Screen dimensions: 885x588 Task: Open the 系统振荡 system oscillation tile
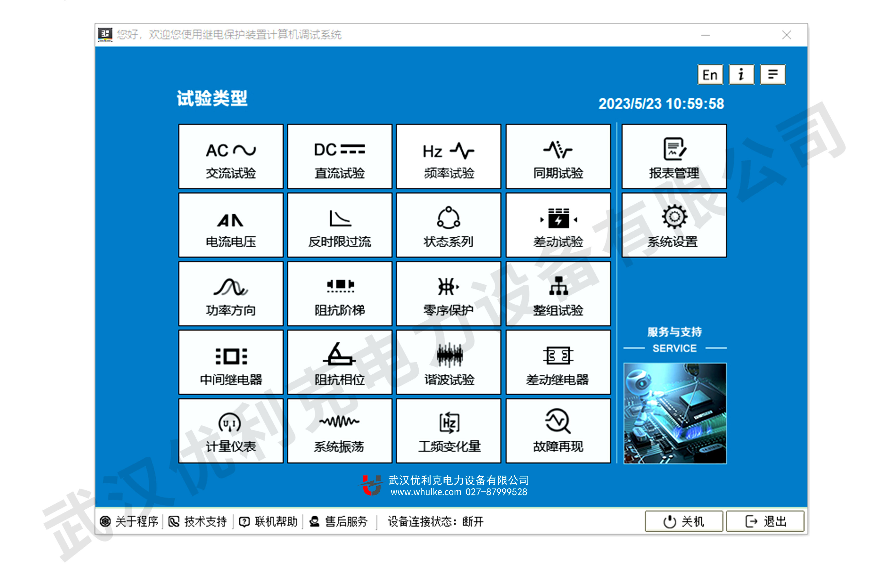339,431
